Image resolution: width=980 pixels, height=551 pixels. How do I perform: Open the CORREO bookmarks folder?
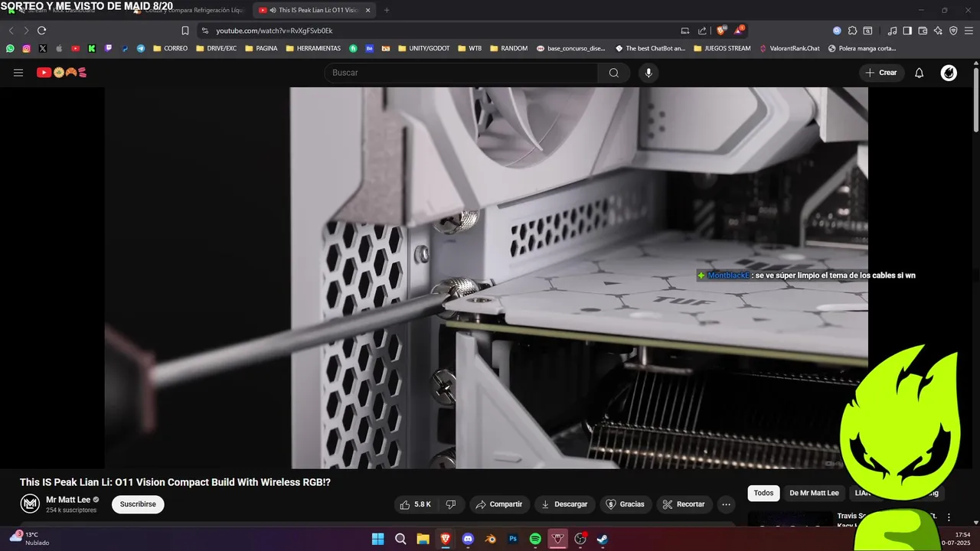[170, 48]
